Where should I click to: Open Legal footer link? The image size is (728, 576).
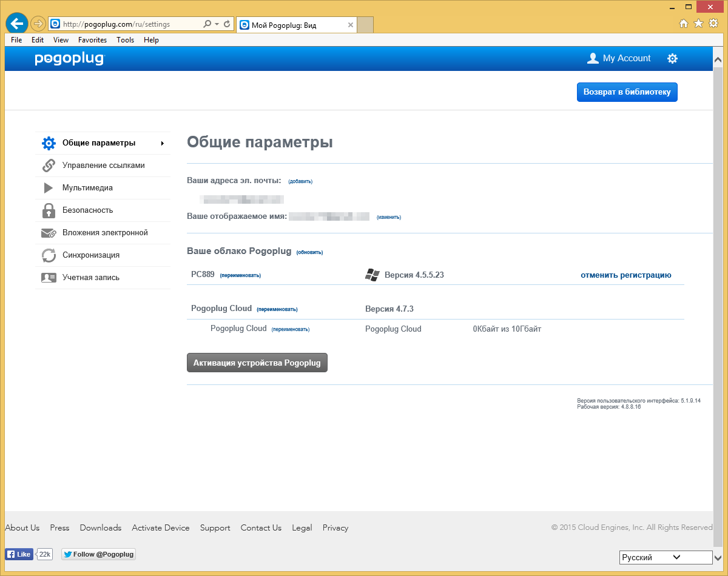click(x=302, y=527)
